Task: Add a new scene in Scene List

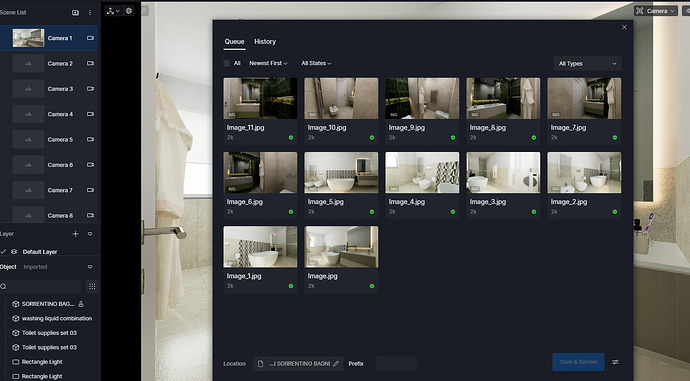Action: 75,13
